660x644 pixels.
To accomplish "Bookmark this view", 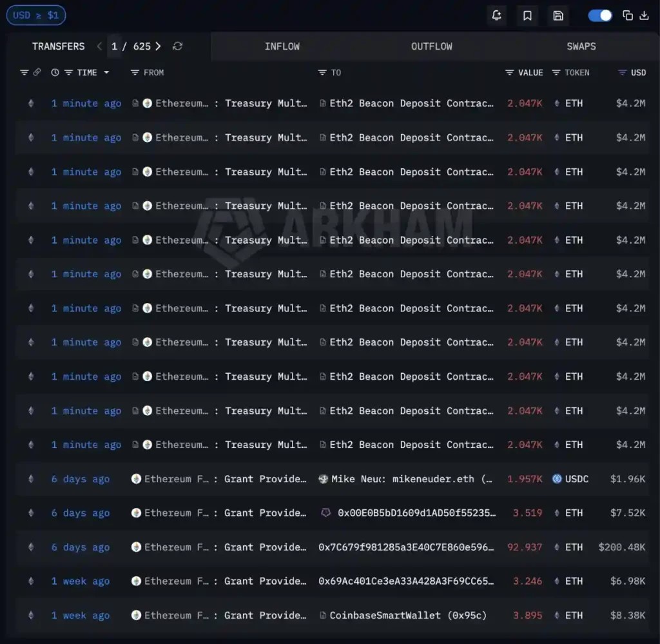I will click(x=527, y=15).
